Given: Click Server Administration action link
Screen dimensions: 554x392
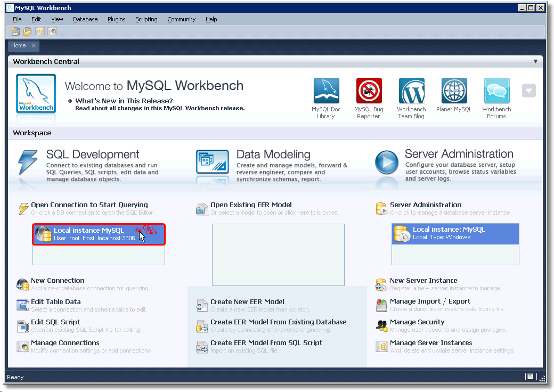Looking at the screenshot, I should [426, 205].
